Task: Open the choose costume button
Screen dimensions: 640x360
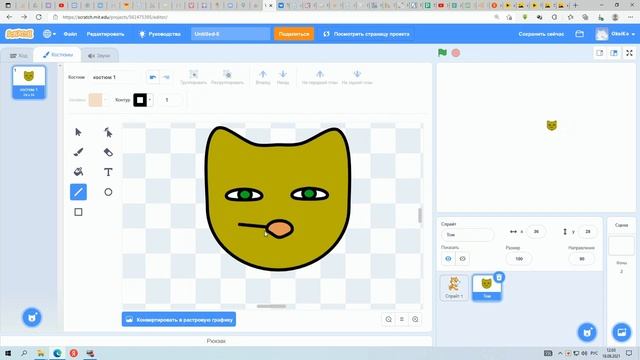Action: [x=32, y=317]
